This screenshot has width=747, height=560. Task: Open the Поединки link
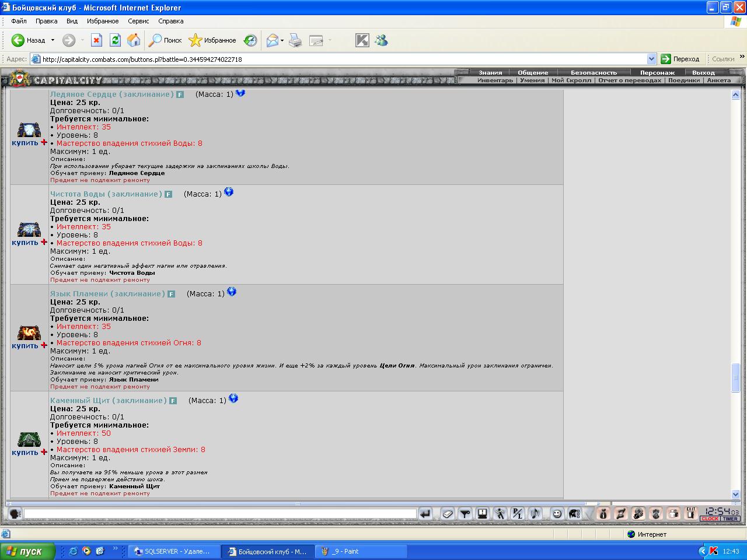click(684, 80)
